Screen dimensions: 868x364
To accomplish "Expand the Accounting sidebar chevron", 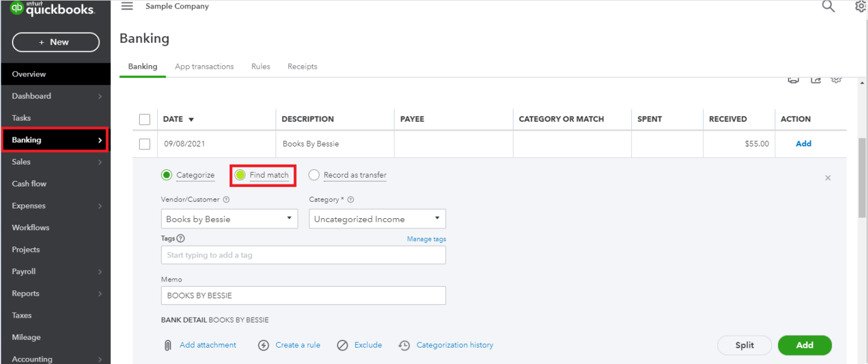I will [x=100, y=360].
